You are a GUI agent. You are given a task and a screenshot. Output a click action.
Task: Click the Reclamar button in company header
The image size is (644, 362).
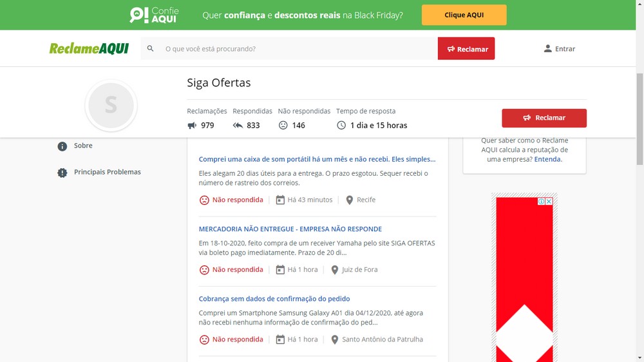tap(544, 118)
